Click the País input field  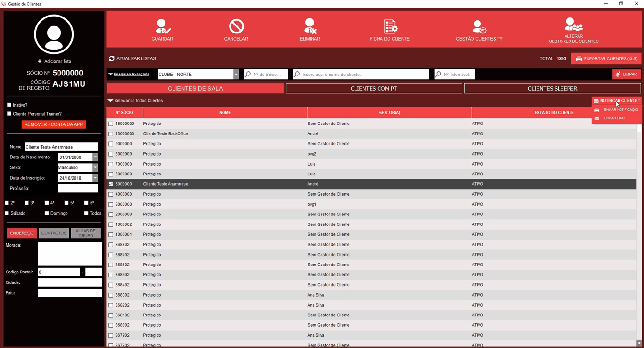tap(70, 293)
